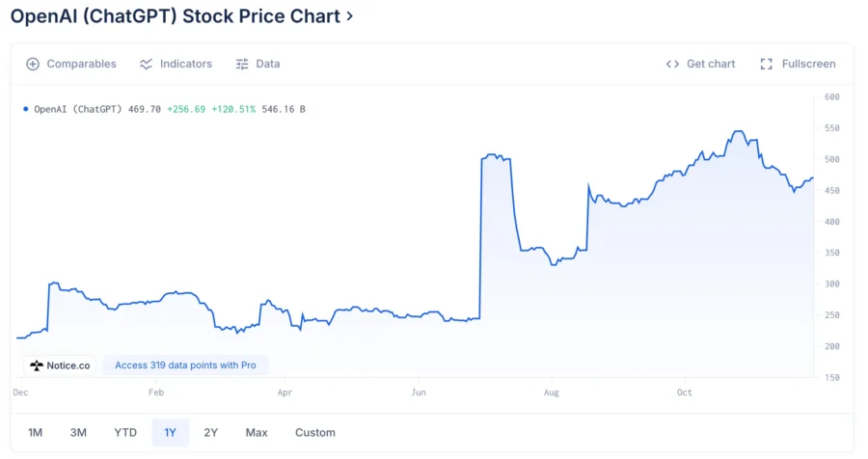
Task: Open the OpenAI (ChatGPT) Stock Price Chart heading
Action: (175, 16)
